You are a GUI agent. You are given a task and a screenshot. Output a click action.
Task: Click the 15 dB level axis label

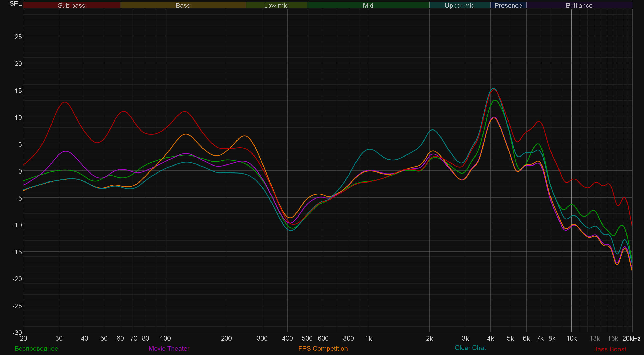pyautogui.click(x=18, y=91)
